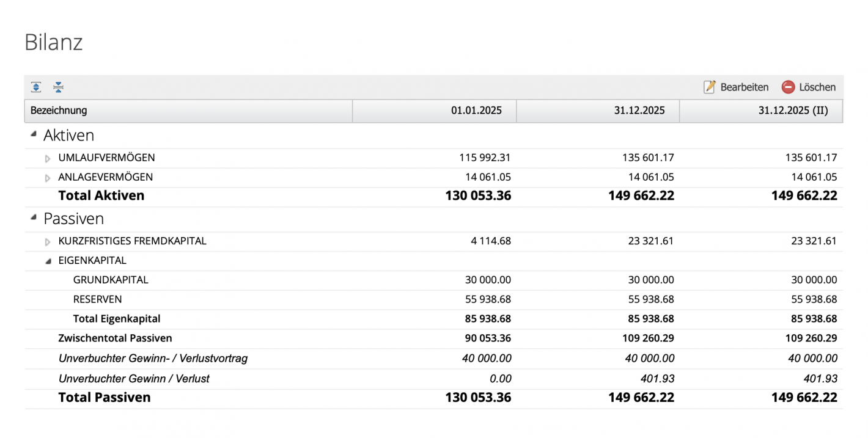
Task: Select the RESERVEN row
Action: click(97, 299)
